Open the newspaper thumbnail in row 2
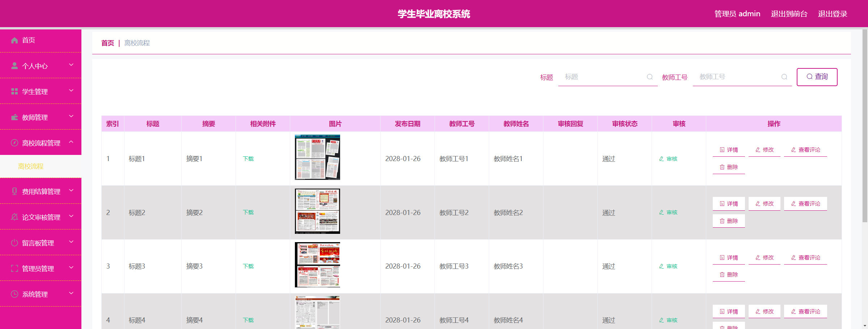This screenshot has height=329, width=868. point(317,211)
